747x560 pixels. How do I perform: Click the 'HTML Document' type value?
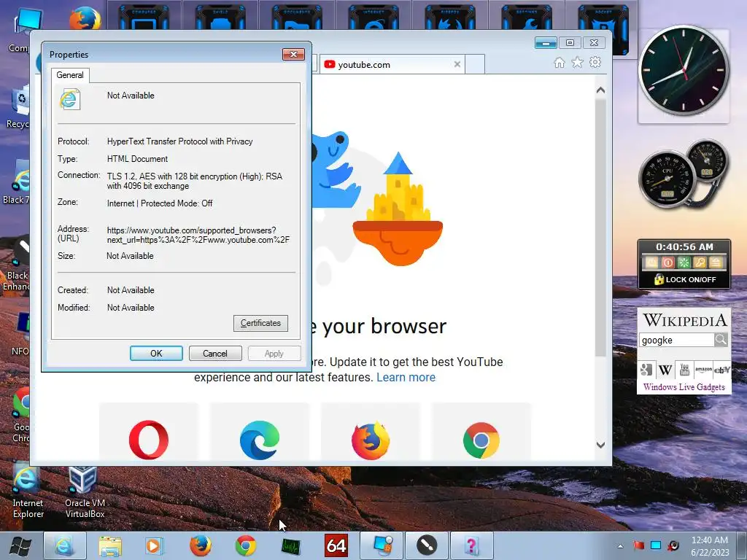[x=137, y=159]
